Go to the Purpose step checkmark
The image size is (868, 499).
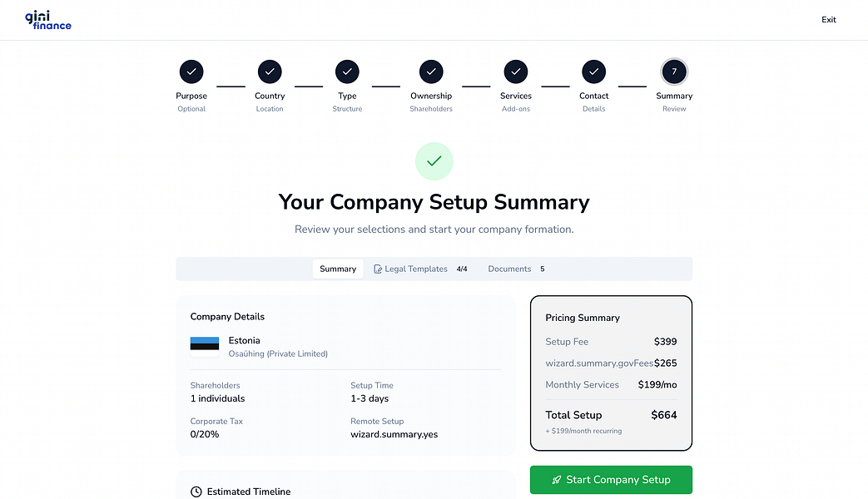point(191,72)
